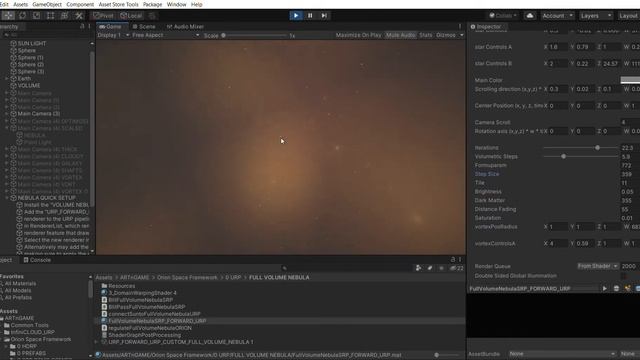Open the Help menu

click(x=197, y=4)
